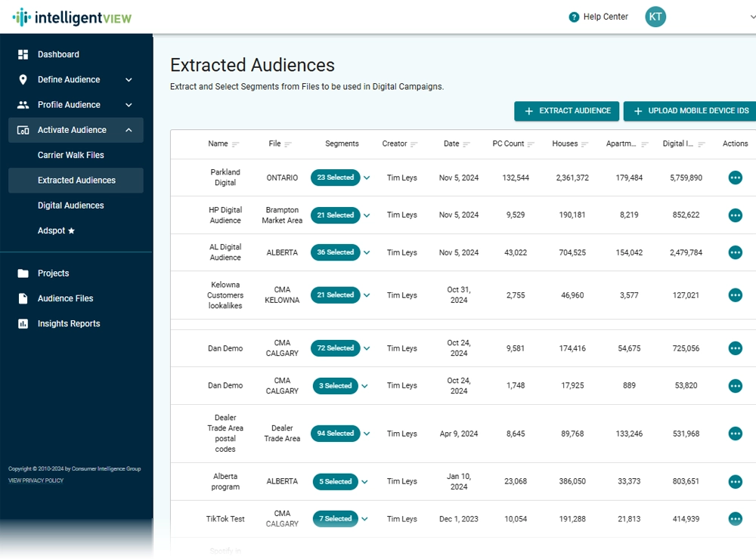
Task: Open Actions menu for Parkland Digital row
Action: coord(735,178)
